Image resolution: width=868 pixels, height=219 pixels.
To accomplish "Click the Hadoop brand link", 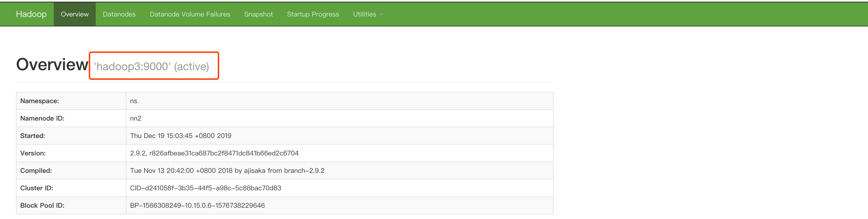I will pyautogui.click(x=31, y=14).
